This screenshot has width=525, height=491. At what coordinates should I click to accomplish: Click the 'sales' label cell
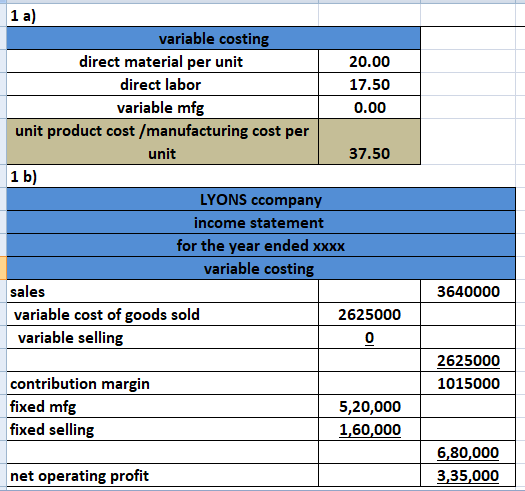[x=162, y=291]
